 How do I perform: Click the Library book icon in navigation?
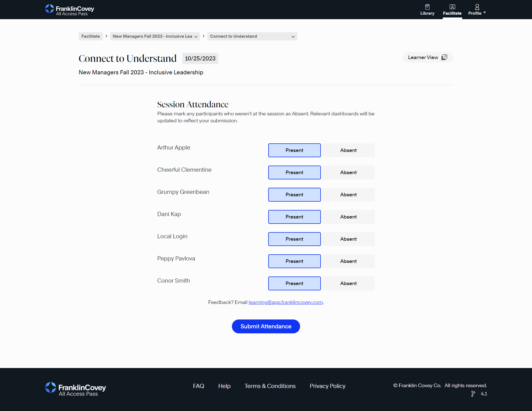(427, 7)
